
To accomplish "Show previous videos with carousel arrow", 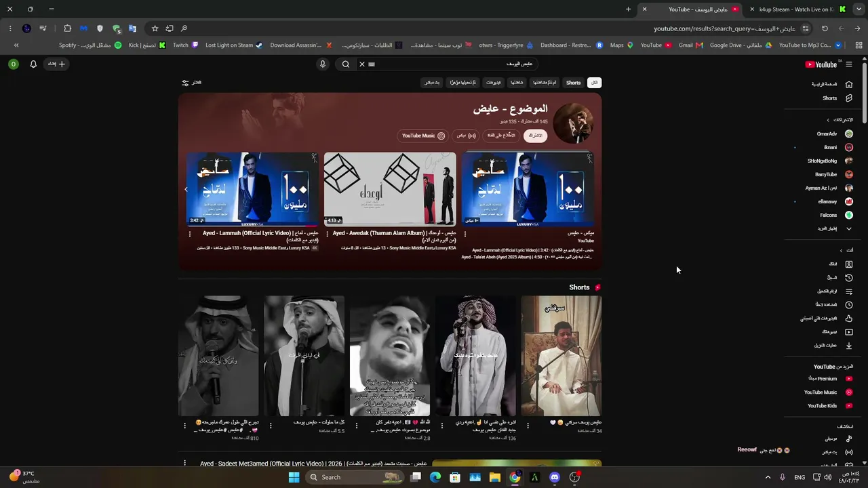I will click(x=186, y=189).
